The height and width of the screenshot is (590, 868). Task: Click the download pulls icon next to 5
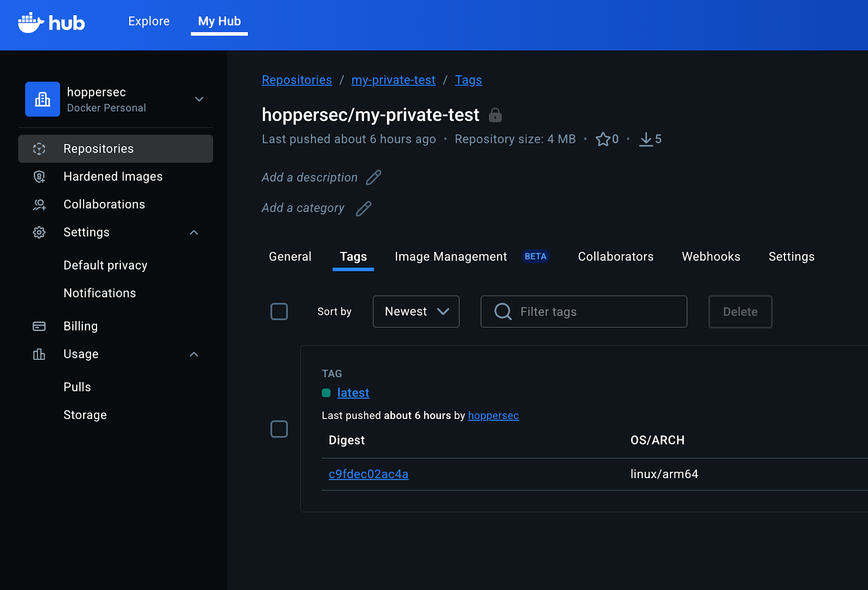646,139
